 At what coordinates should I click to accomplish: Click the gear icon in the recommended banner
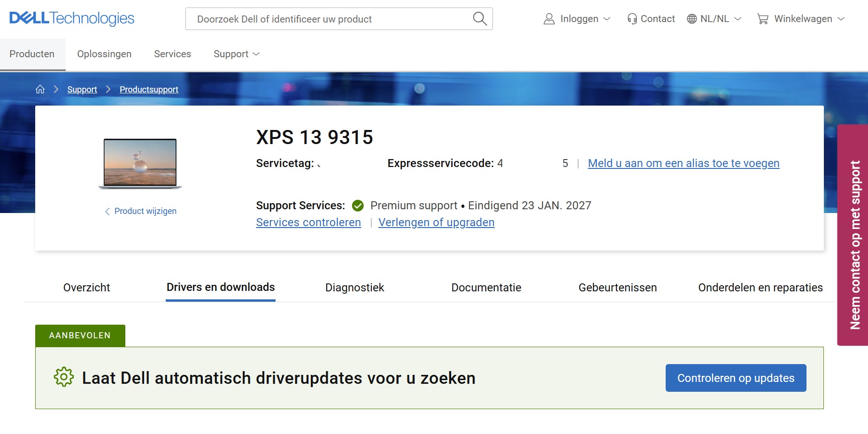point(64,377)
